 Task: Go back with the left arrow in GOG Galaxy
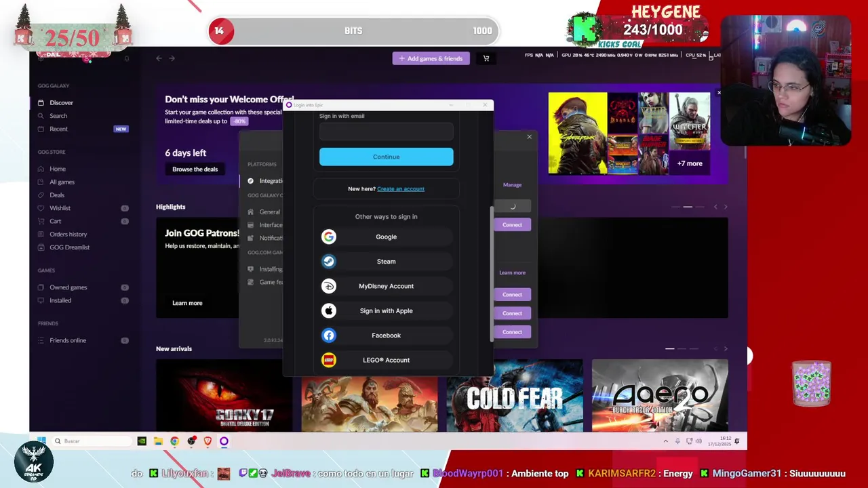(x=159, y=58)
